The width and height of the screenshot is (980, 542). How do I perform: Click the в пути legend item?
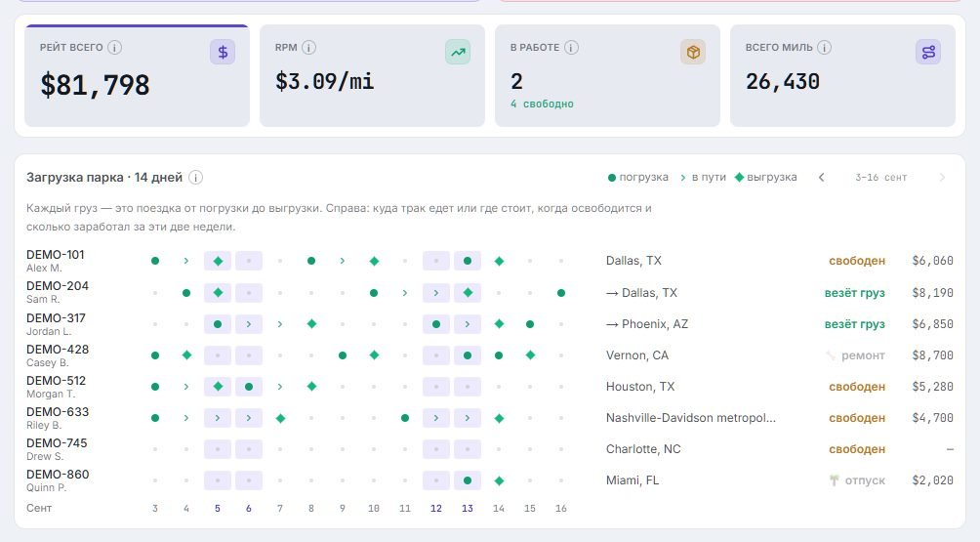click(x=703, y=178)
